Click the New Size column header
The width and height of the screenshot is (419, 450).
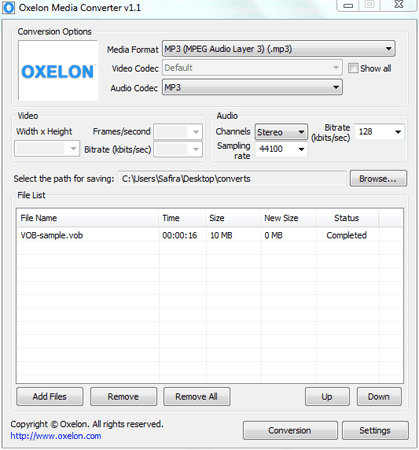(288, 218)
